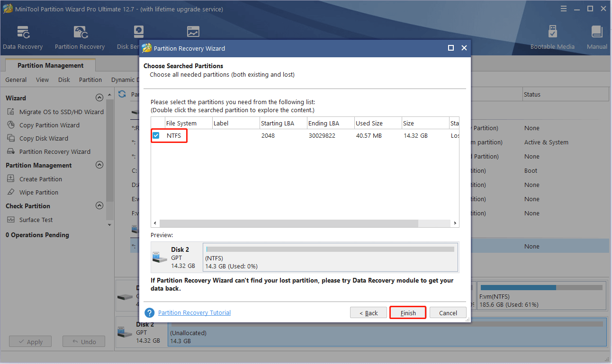Click the Wipe Partition icon
Screen dimensions: 612x364
(11, 193)
